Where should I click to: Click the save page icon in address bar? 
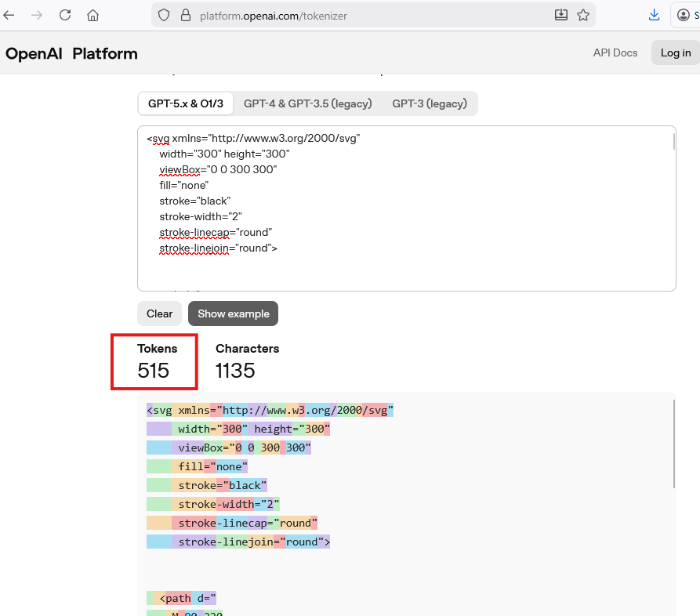click(x=561, y=15)
